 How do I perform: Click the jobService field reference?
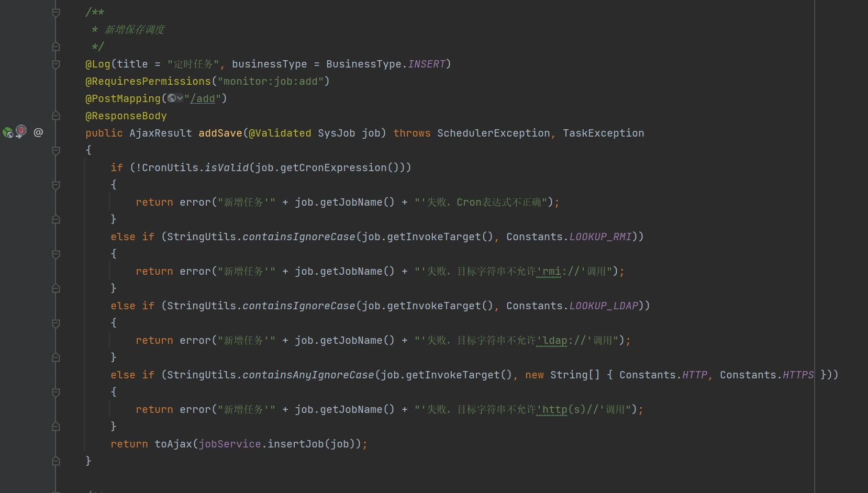click(229, 444)
